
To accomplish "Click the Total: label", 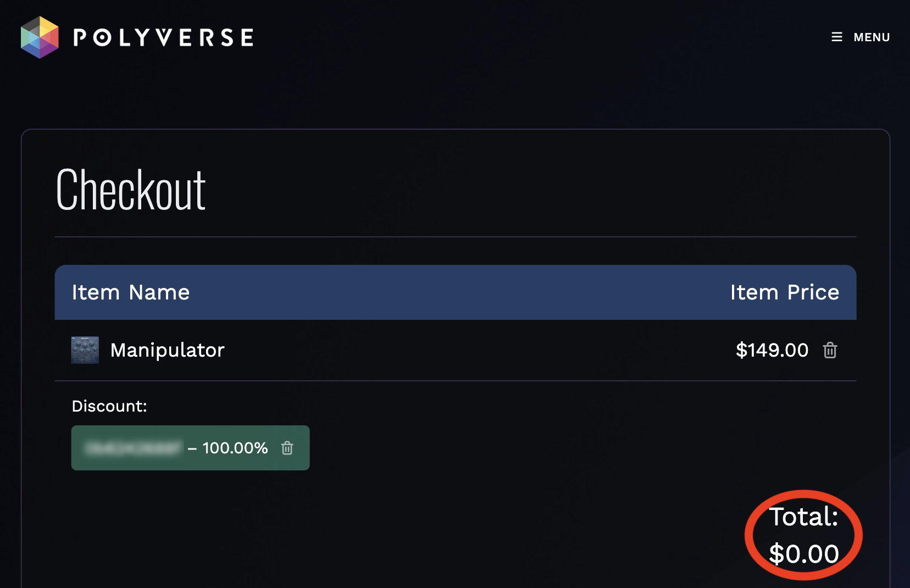I will pyautogui.click(x=803, y=517).
